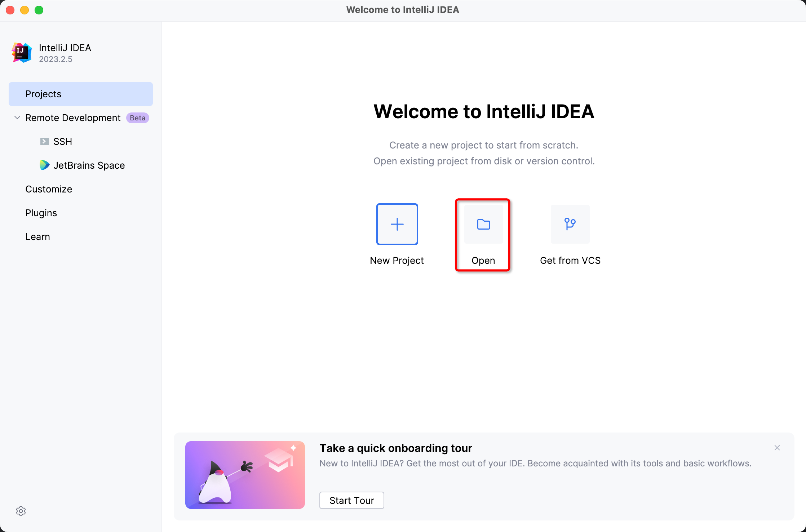Viewport: 806px width, 532px height.
Task: Click the Start Tour button
Action: (x=352, y=500)
